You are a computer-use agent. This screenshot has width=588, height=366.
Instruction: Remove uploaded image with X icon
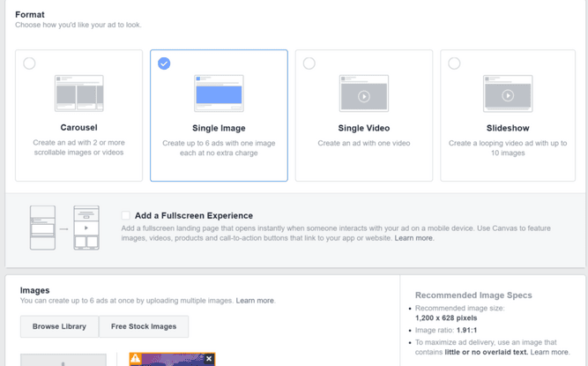209,359
